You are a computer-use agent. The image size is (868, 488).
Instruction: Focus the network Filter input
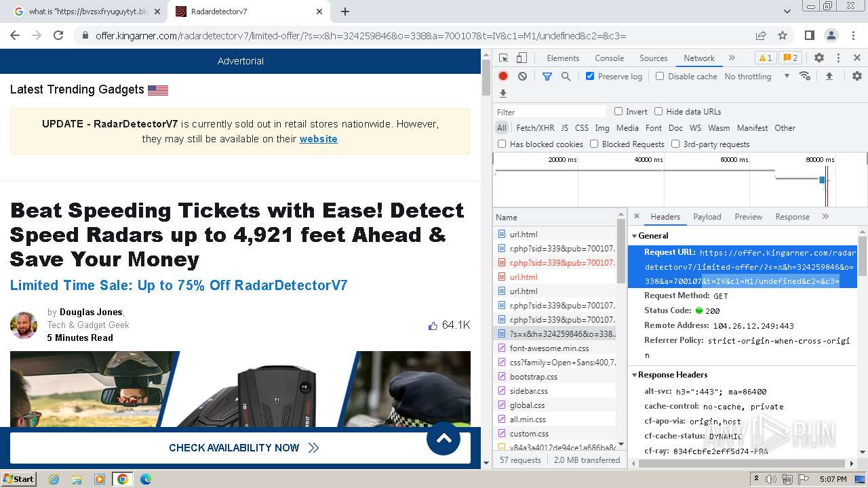550,112
